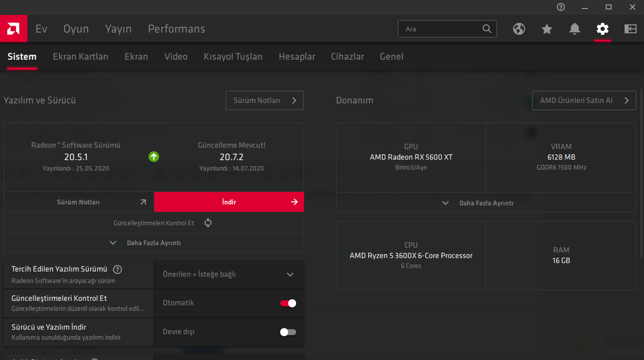The image size is (644, 360).
Task: Open the help question mark icon
Action: pos(561,7)
